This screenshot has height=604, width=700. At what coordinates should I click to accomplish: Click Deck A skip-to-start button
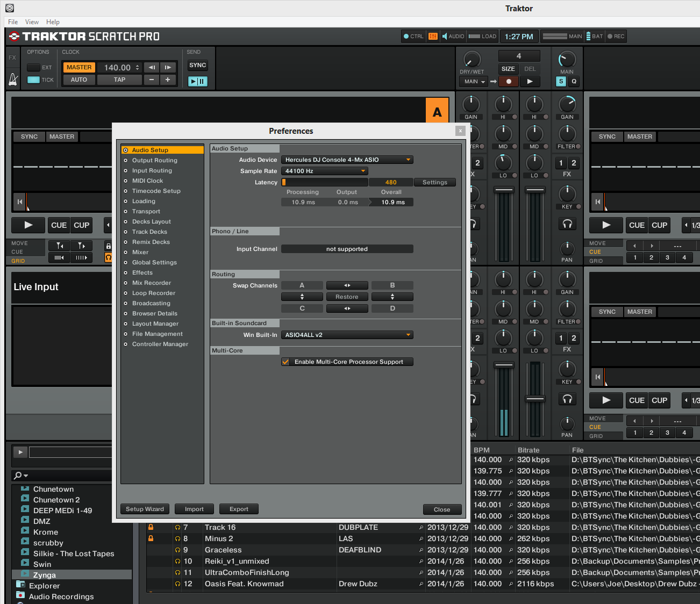coord(20,202)
